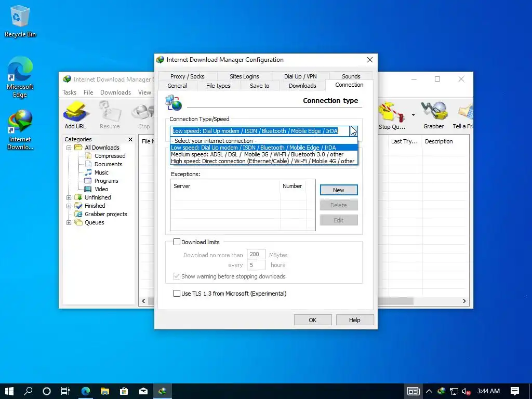
Task: Expand the Queues tree node
Action: pyautogui.click(x=69, y=222)
